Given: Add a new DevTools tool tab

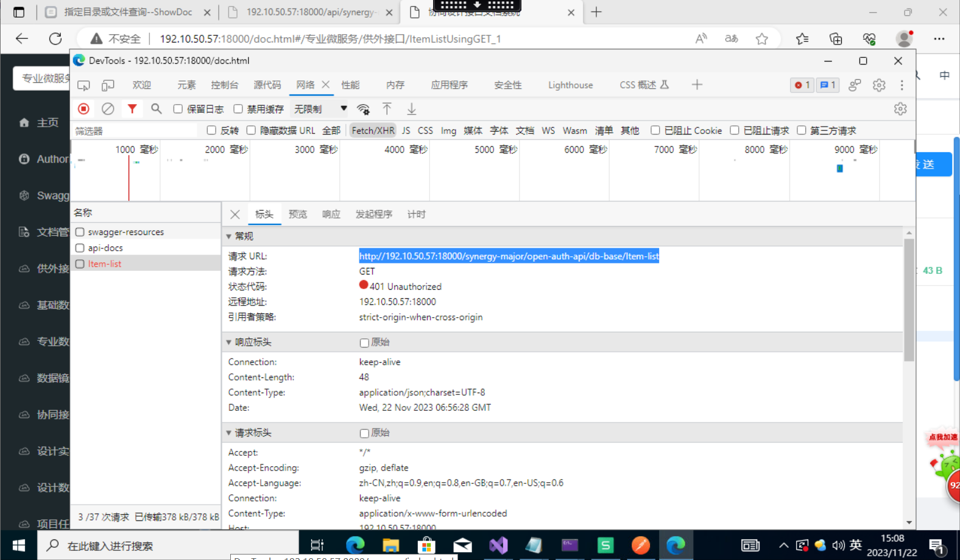Looking at the screenshot, I should [x=697, y=85].
